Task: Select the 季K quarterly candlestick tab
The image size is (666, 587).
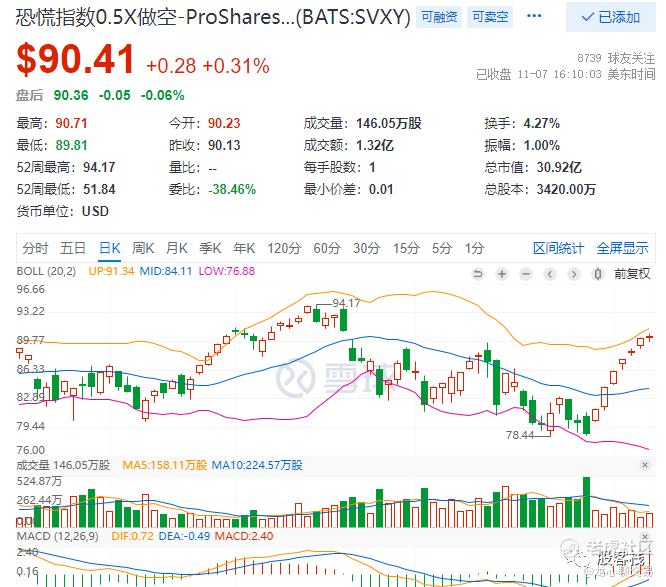Action: (x=210, y=248)
